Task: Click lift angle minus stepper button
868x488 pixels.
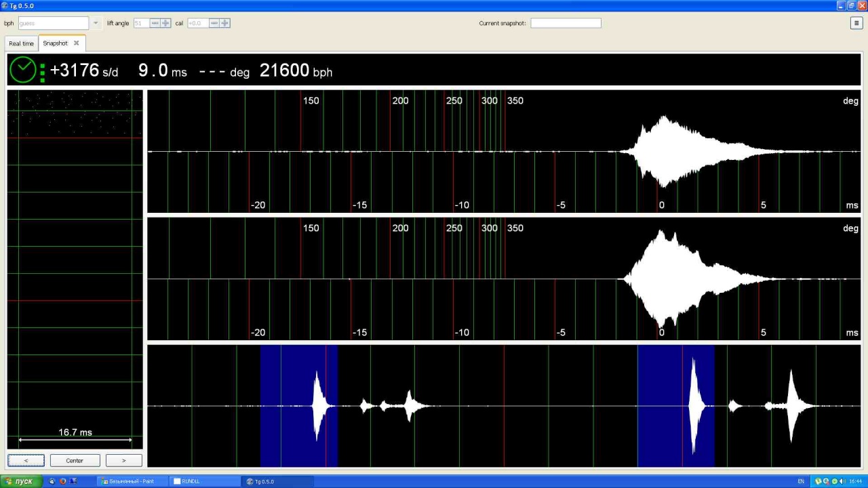Action: [x=155, y=23]
